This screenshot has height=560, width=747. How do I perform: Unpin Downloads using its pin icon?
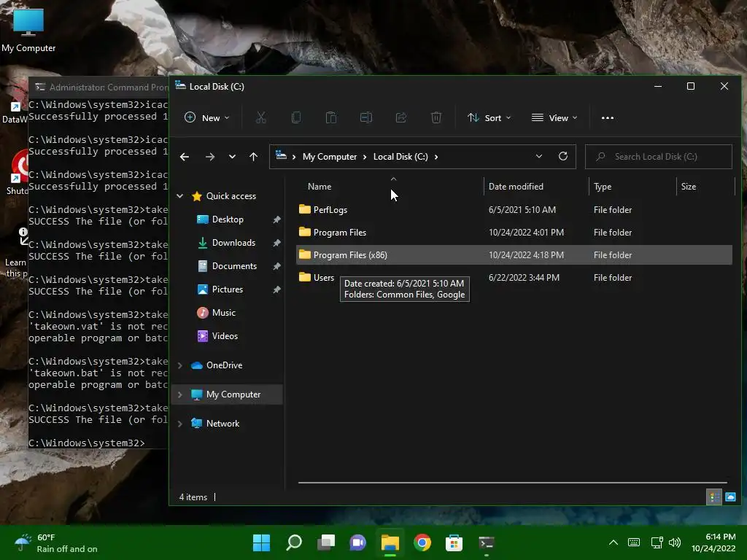[x=276, y=243]
